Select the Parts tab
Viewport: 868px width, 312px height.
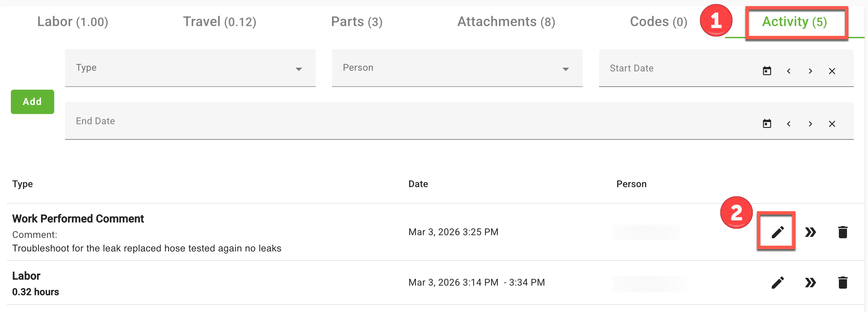click(357, 22)
